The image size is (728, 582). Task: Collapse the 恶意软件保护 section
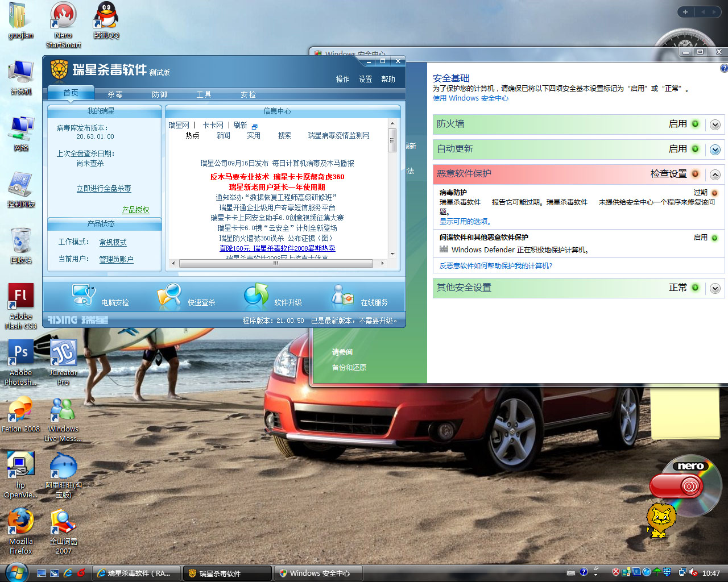pyautogui.click(x=715, y=174)
